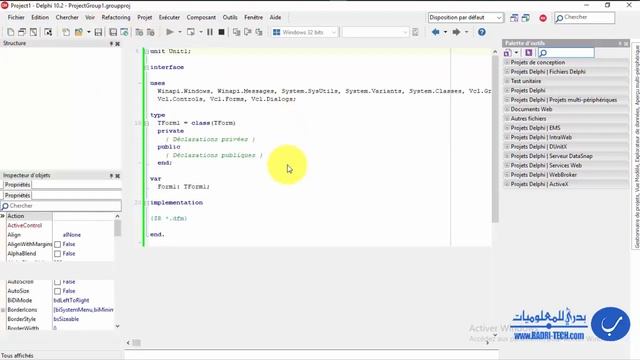Expand Projets Delphi | Fichiers Delphi category
The height and width of the screenshot is (360, 640).
[x=507, y=71]
